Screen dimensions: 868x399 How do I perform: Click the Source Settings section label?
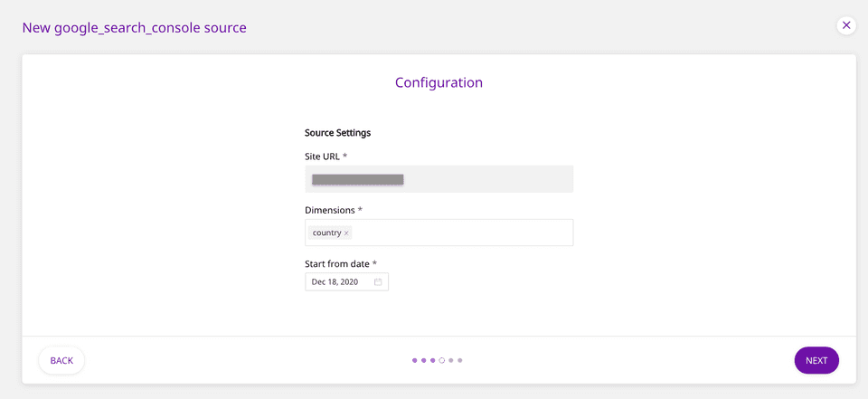click(x=337, y=133)
